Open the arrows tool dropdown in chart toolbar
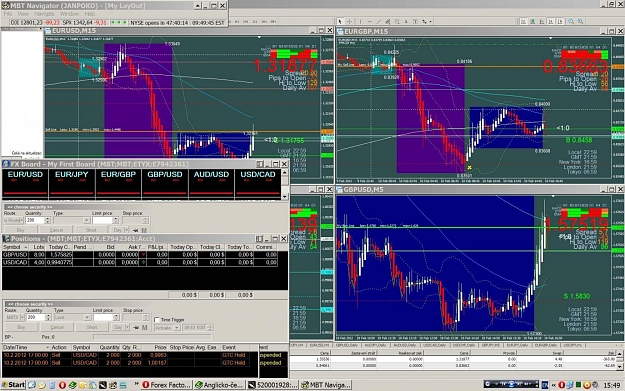The width and height of the screenshot is (625, 391). pos(430,22)
